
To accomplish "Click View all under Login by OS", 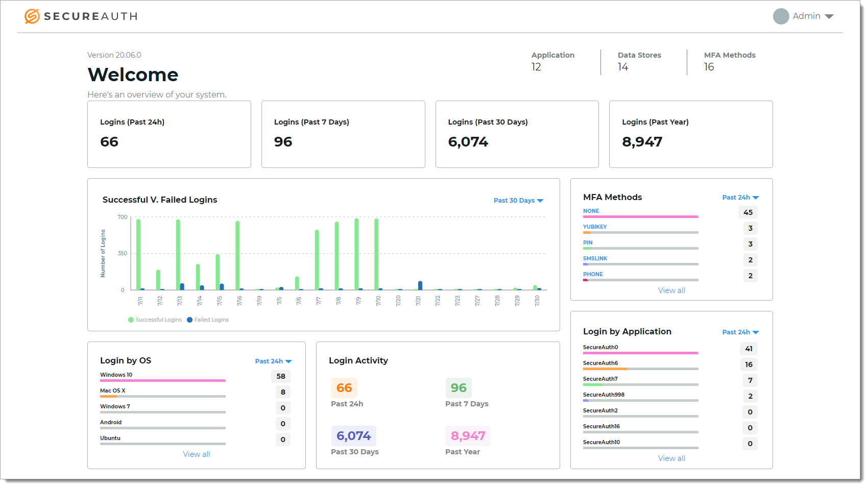I will tap(197, 454).
